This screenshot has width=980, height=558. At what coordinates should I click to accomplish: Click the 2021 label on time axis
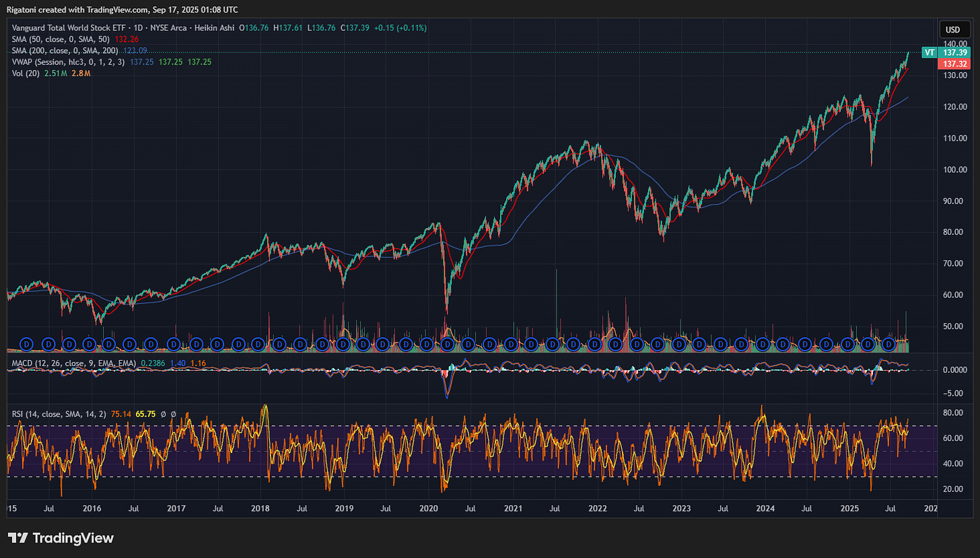point(513,509)
